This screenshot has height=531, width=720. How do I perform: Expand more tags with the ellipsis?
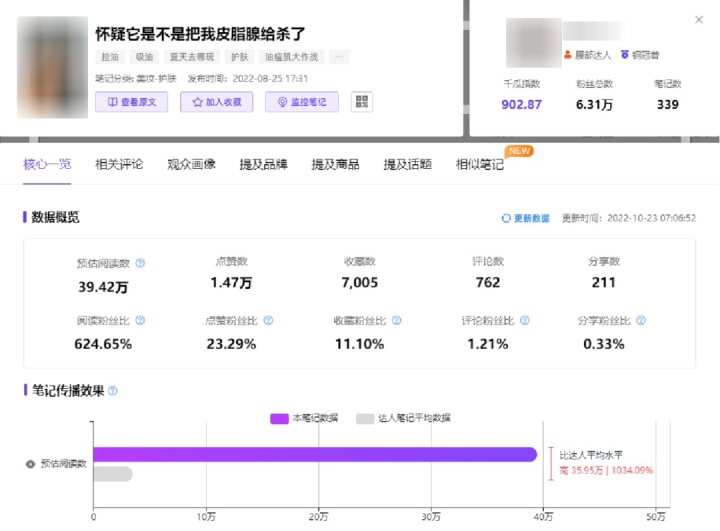click(x=339, y=57)
